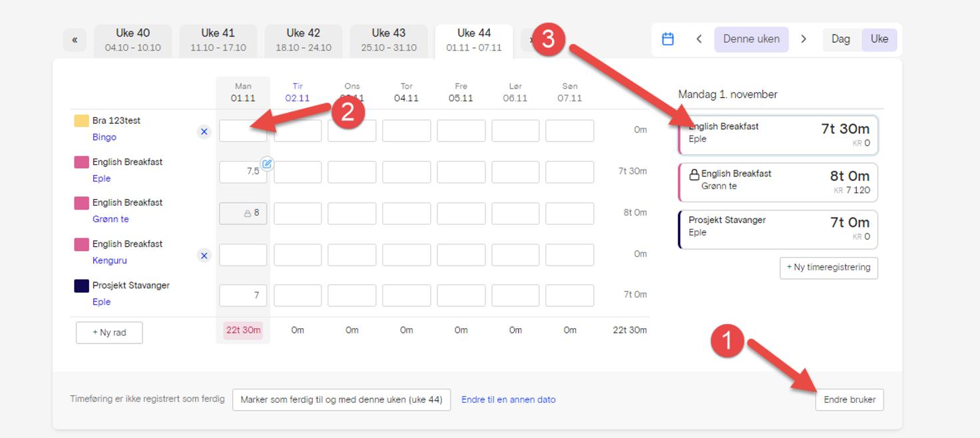The width and height of the screenshot is (980, 438).
Task: Select the Uke 44 tab
Action: (x=474, y=41)
